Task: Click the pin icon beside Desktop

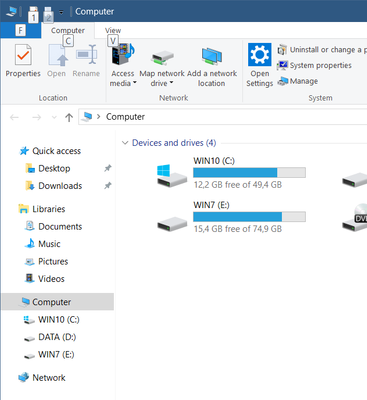Action: (x=108, y=168)
